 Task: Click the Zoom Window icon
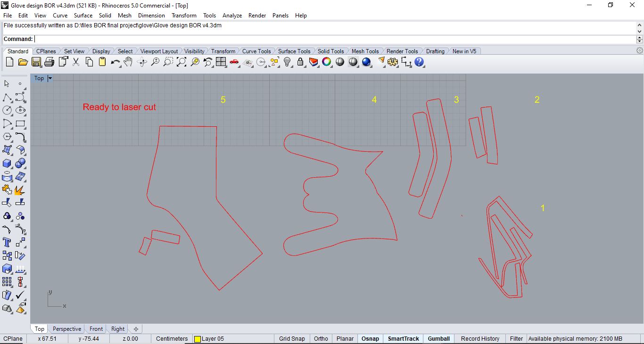tap(168, 62)
